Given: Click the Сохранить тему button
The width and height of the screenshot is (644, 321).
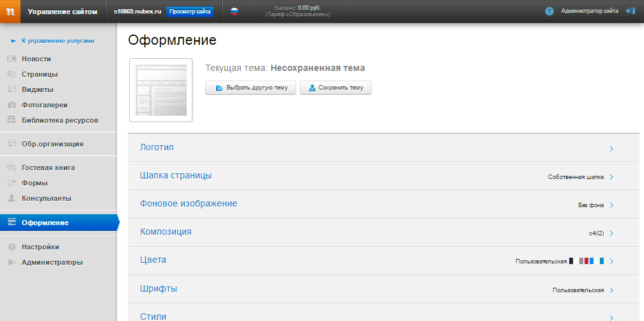Looking at the screenshot, I should [336, 88].
